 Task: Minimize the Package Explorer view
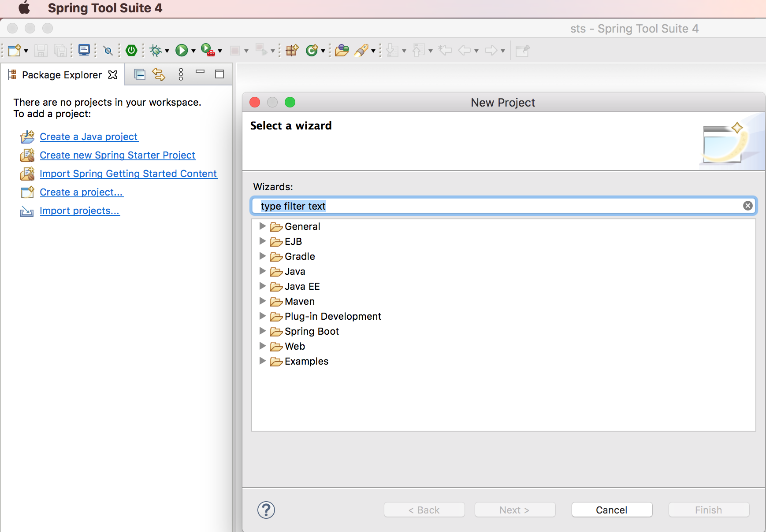[200, 71]
